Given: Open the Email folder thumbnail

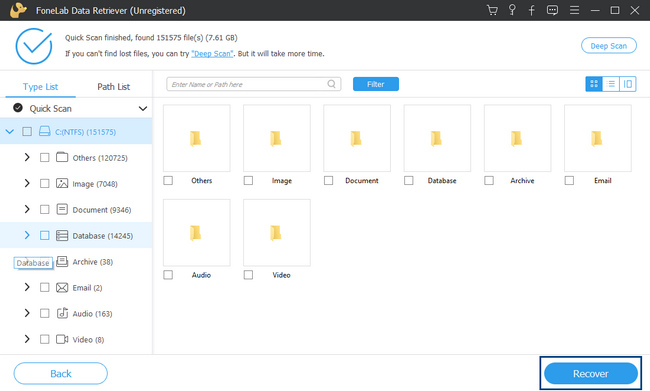Looking at the screenshot, I should pyautogui.click(x=598, y=138).
